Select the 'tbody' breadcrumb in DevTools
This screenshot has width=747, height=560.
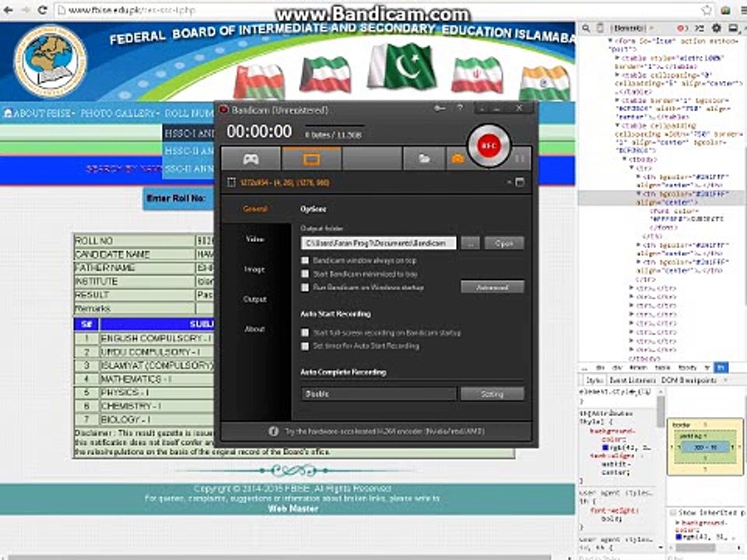coord(686,367)
